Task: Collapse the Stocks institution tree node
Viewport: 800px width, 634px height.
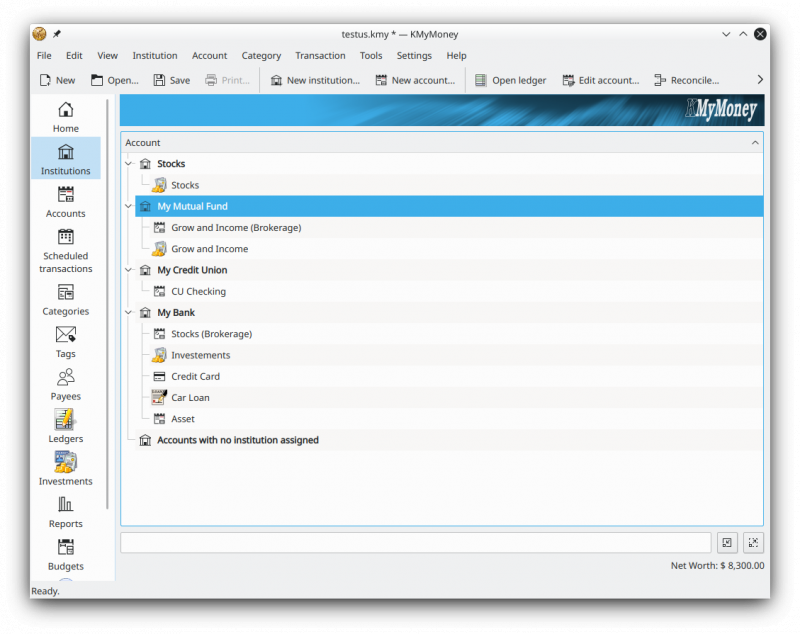Action: pyautogui.click(x=129, y=164)
